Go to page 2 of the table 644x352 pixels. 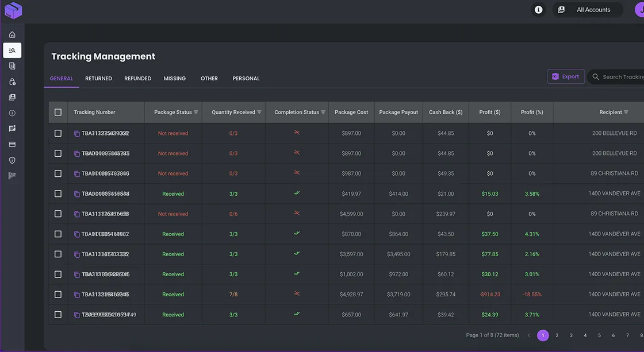557,335
